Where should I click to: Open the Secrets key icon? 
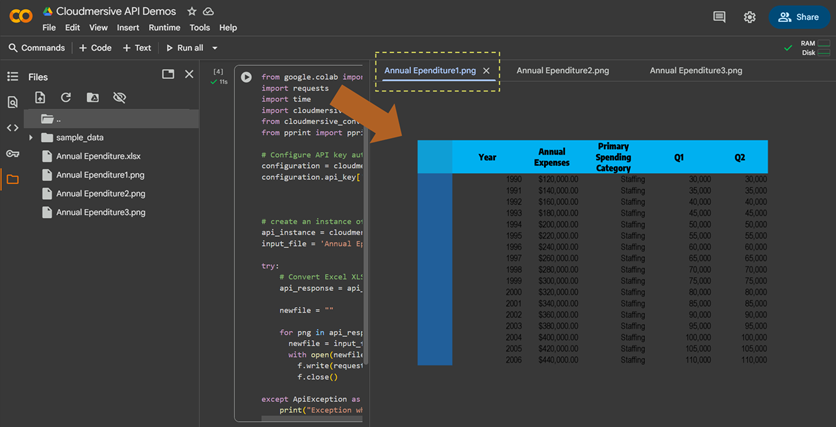[x=12, y=154]
